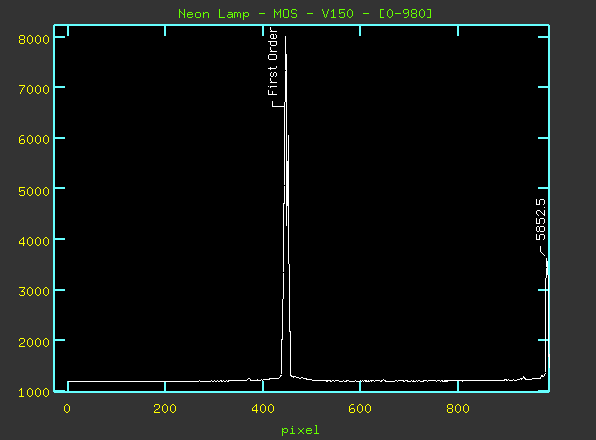Click the x-axis value 400
The width and height of the screenshot is (596, 440).
(x=263, y=409)
